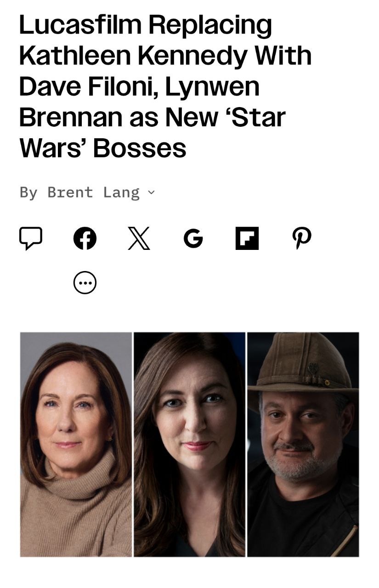Pin the article using Pinterest icon
The width and height of the screenshot is (379, 588).
[302, 238]
